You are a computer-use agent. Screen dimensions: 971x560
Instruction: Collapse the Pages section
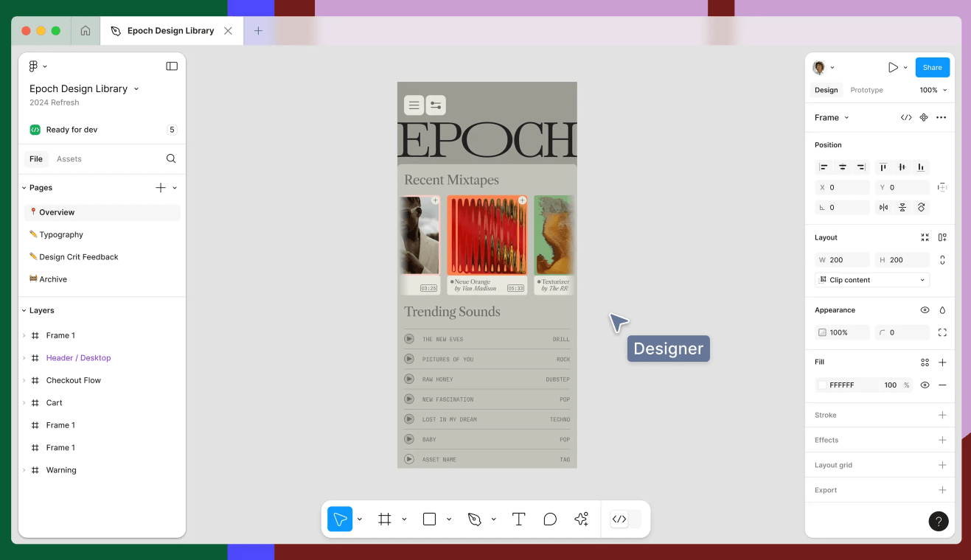(24, 188)
